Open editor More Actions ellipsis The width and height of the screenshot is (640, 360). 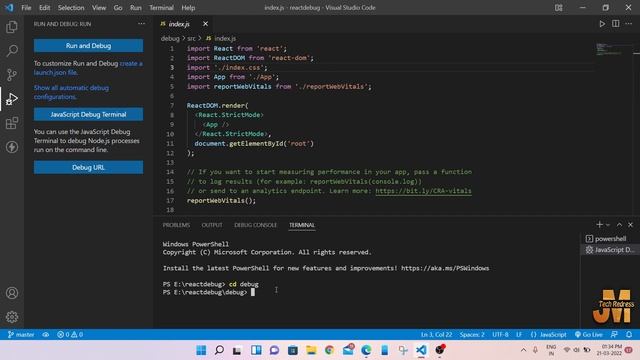pyautogui.click(x=629, y=24)
